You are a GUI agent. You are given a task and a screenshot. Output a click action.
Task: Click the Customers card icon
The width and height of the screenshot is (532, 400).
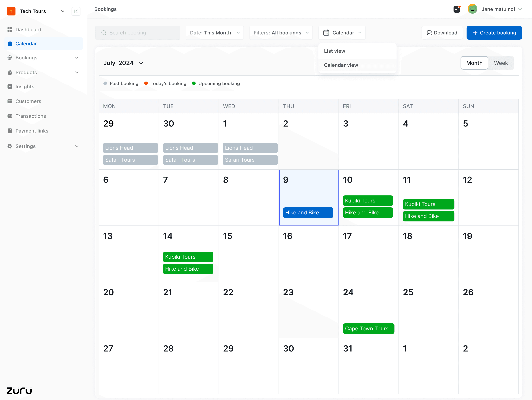(x=10, y=101)
